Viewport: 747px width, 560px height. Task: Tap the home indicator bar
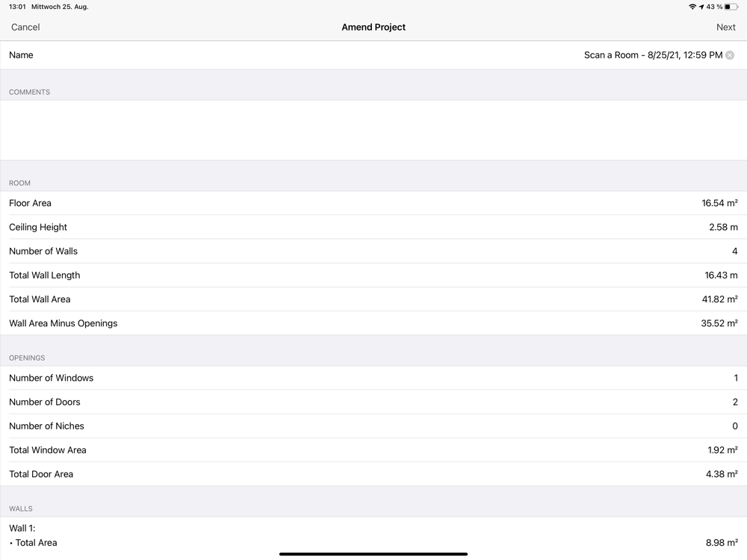(x=373, y=554)
